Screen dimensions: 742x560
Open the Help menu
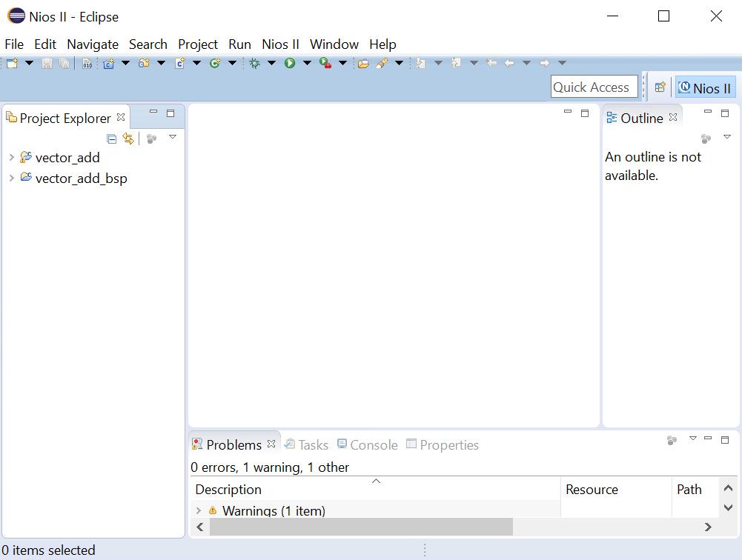coord(382,44)
